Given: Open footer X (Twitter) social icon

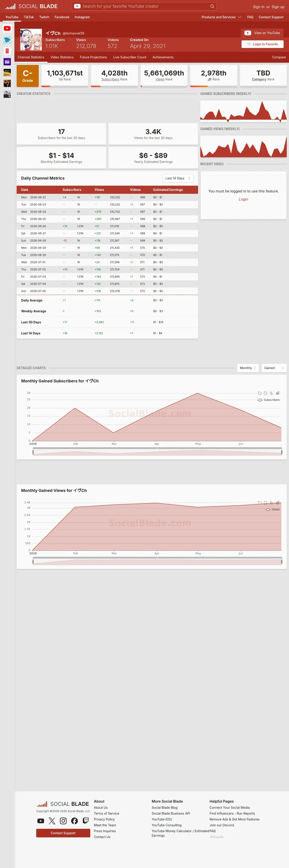Looking at the screenshot, I should 52,821.
